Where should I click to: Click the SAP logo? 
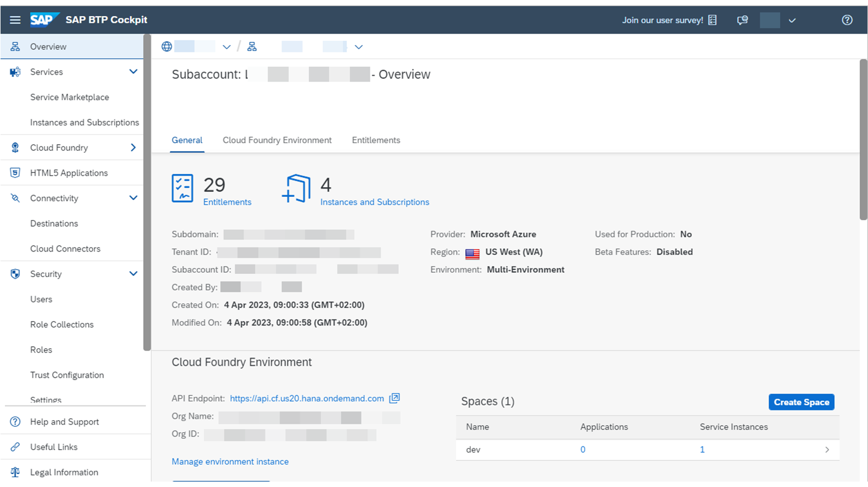(44, 20)
